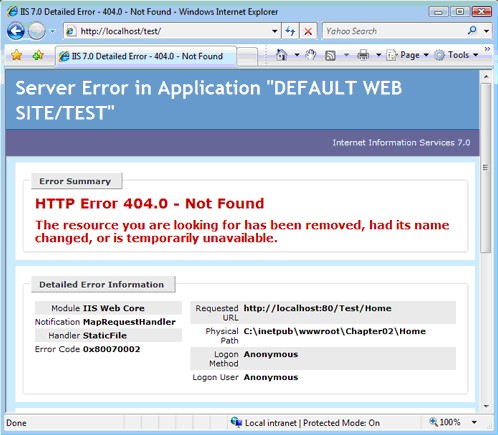Click the physical path C:\inetpub\wwwroot\Chapter02\Home
The image size is (498, 435).
[x=335, y=331]
